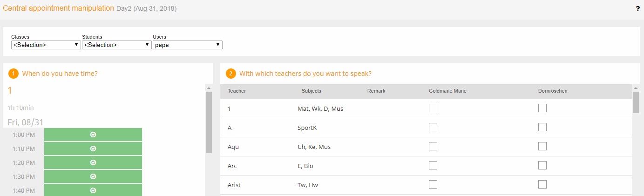
Task: Open the Classes selection dropdown
Action: click(46, 45)
